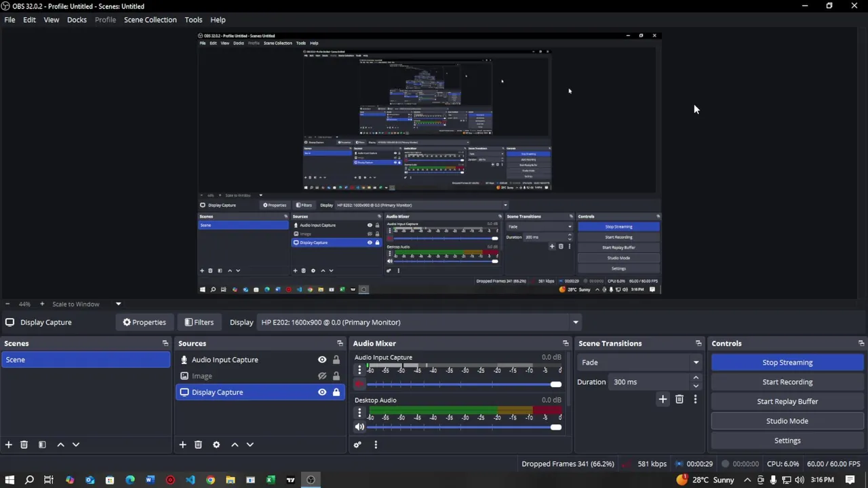The image size is (868, 488).
Task: Open the Fade transition dropdown
Action: coord(639,363)
